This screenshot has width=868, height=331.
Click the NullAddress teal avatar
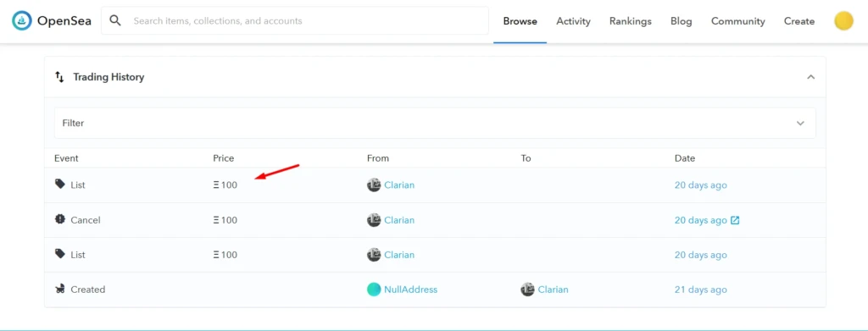click(374, 290)
